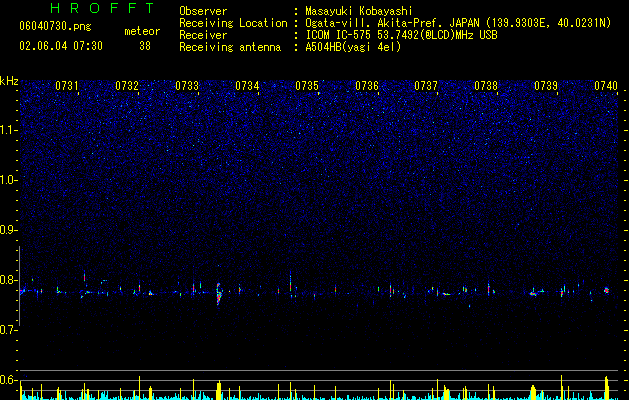Click the round echo blob below 0740
The image size is (629, 400).
(x=607, y=290)
